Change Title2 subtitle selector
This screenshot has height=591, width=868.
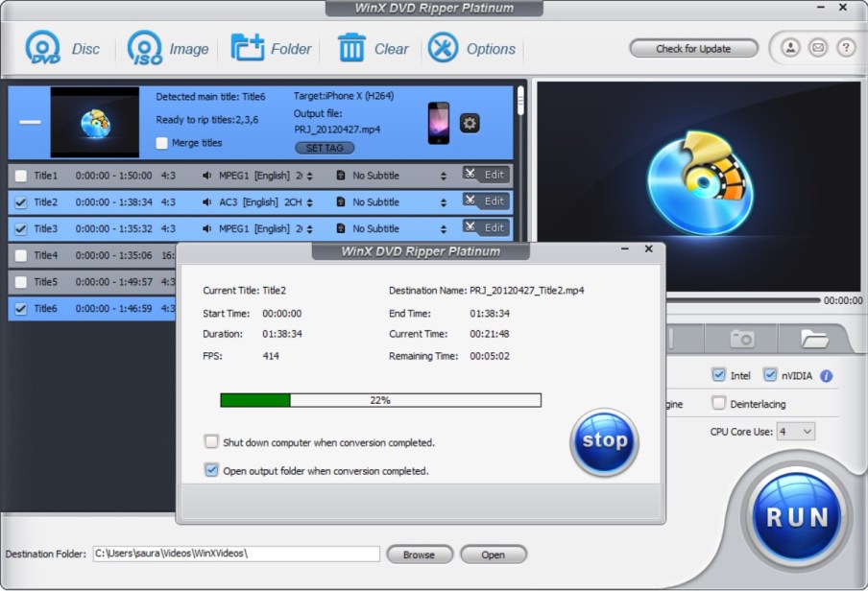444,202
